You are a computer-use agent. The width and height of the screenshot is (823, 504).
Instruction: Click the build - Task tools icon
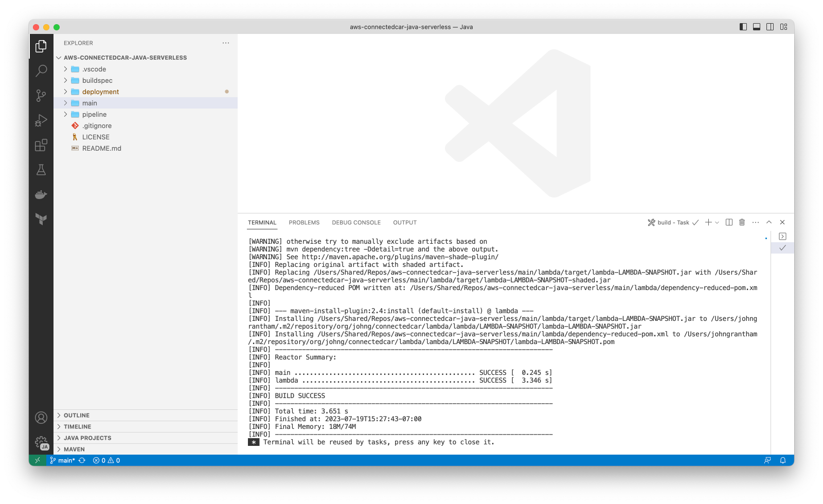tap(651, 222)
